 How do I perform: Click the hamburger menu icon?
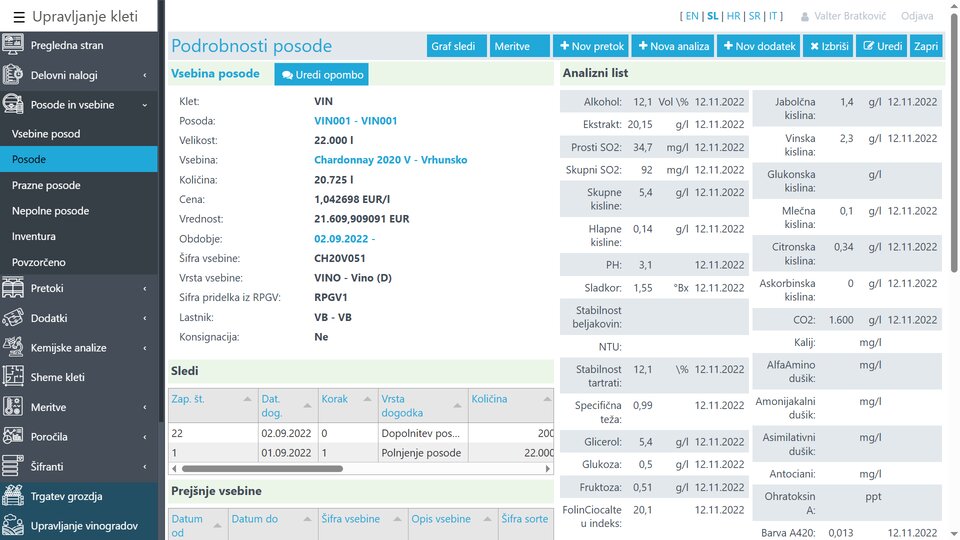coord(19,16)
